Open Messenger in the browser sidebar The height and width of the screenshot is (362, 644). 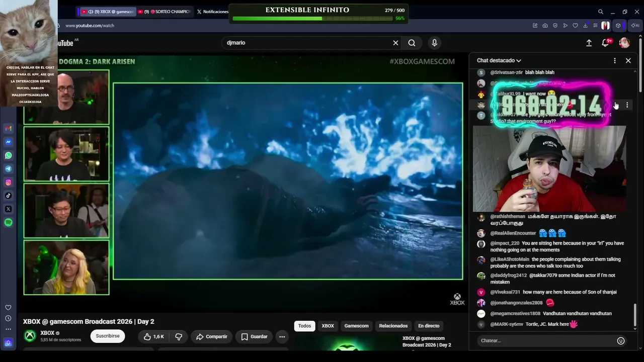tap(8, 142)
